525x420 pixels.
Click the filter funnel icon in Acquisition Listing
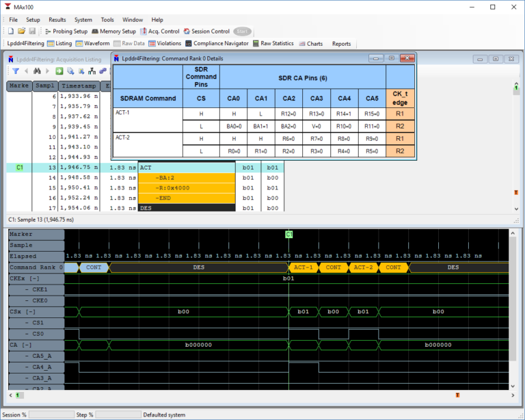pos(16,71)
